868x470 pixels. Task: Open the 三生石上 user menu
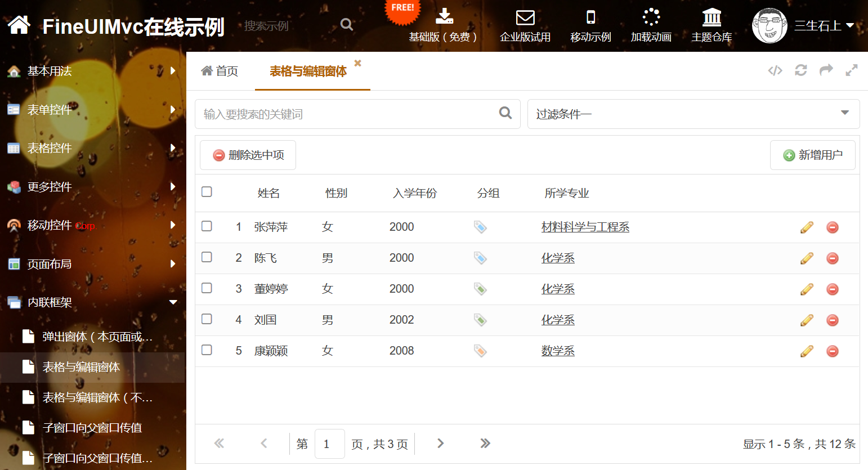coord(824,25)
